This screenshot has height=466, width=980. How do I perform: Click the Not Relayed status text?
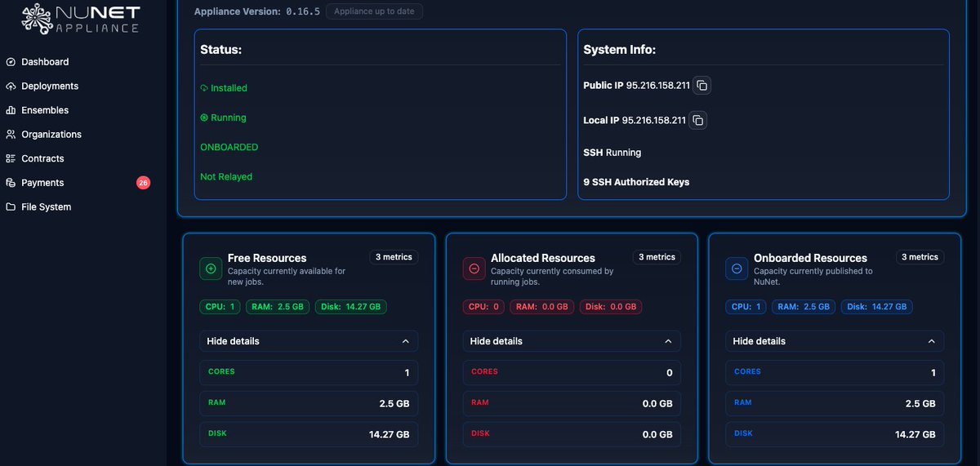(x=226, y=177)
